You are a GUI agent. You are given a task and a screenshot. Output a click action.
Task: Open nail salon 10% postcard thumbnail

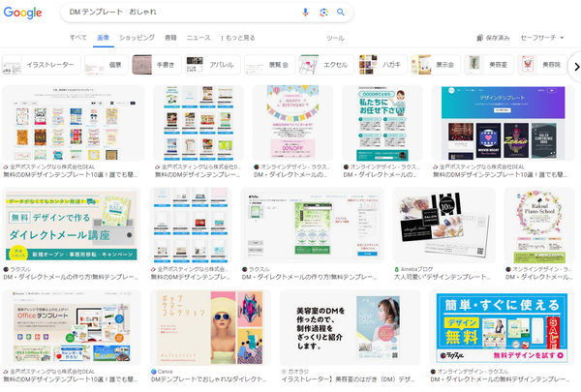443,225
